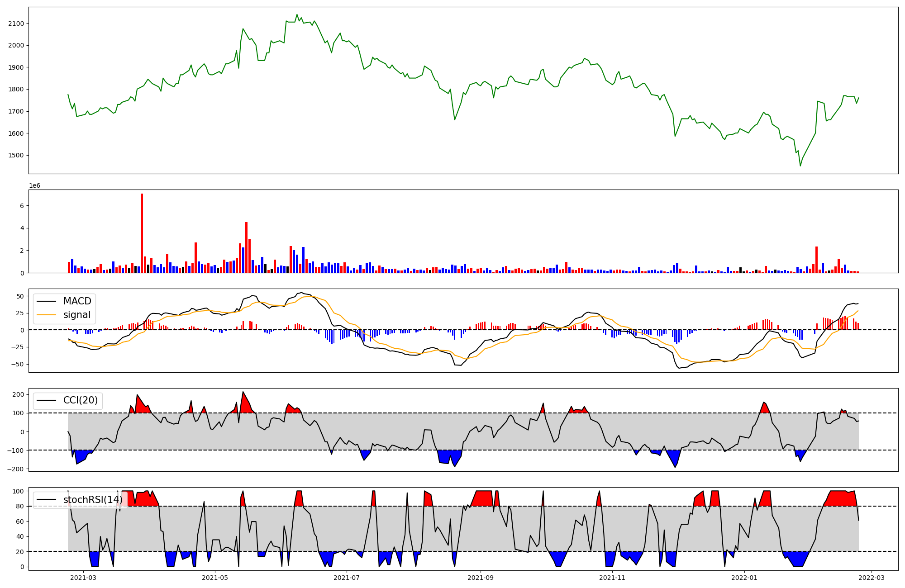Click the 1500 price axis tick label
Image resolution: width=905 pixels, height=588 pixels.
(x=16, y=155)
